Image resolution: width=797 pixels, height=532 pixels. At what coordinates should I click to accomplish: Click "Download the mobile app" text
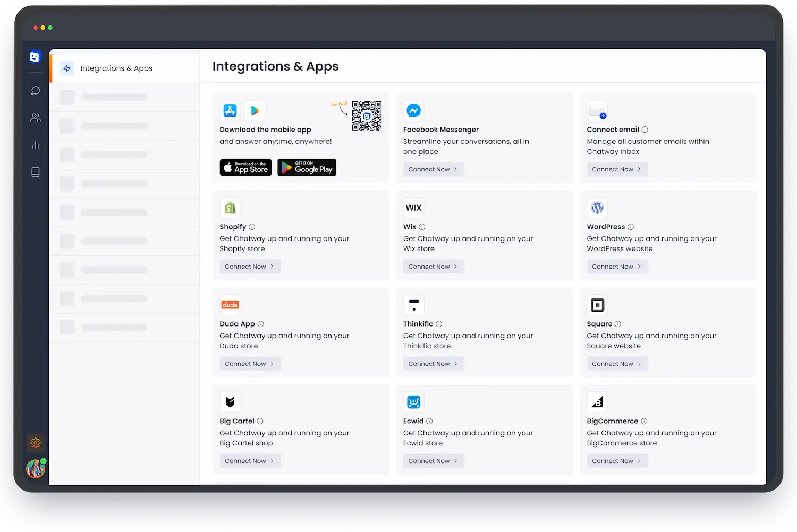(x=265, y=130)
